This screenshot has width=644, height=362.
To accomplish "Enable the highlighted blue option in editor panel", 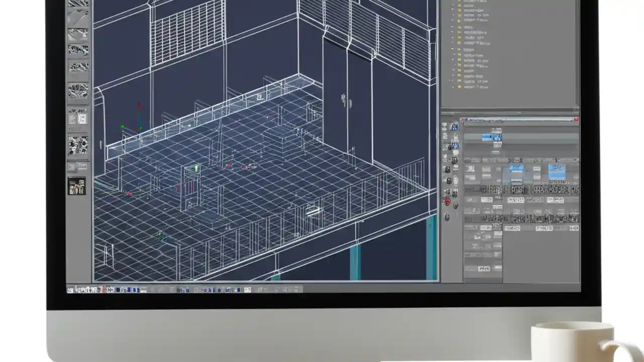I will 518,169.
